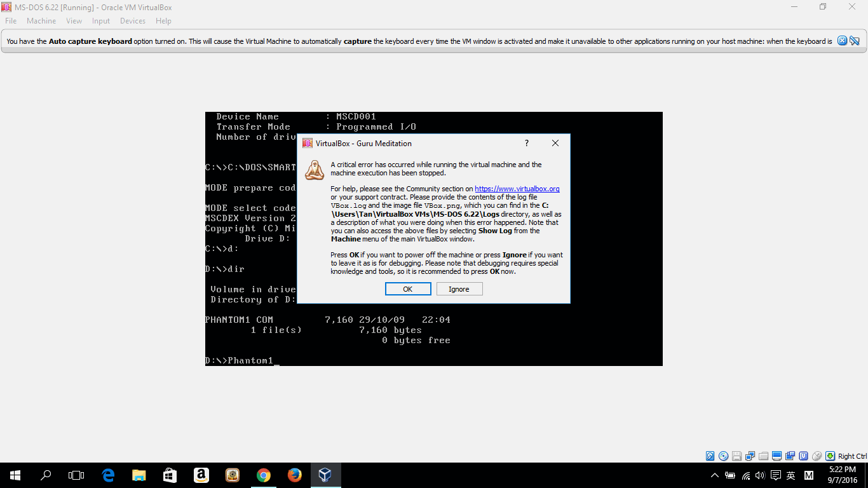Click the 'Transfer Mode : Programmed I/O' line
This screenshot has height=488, width=868.
316,127
